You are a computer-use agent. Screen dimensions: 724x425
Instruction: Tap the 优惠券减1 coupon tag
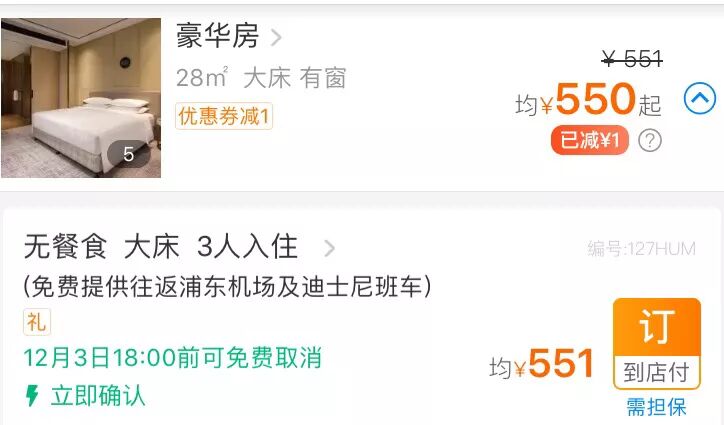pyautogui.click(x=224, y=116)
